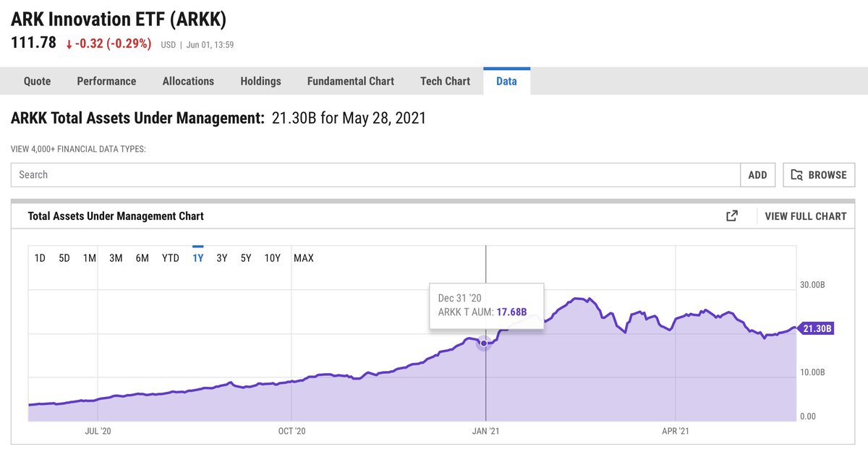Set chart range to 3M

click(116, 258)
